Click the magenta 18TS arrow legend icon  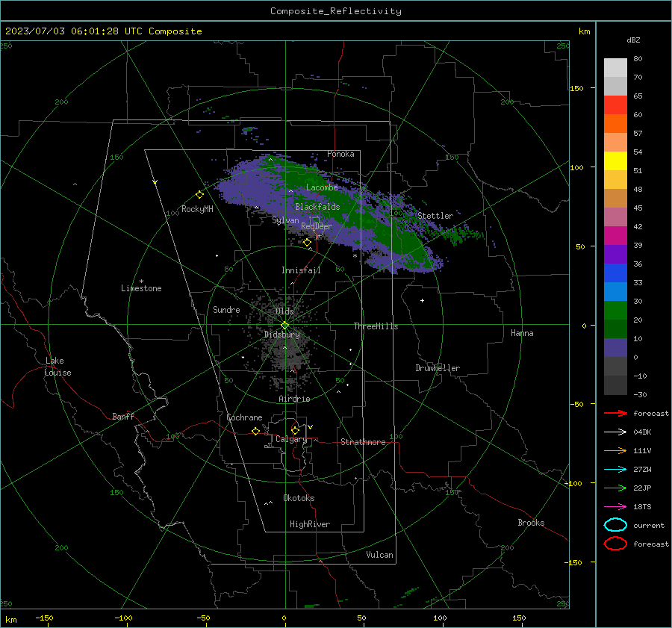coord(615,507)
